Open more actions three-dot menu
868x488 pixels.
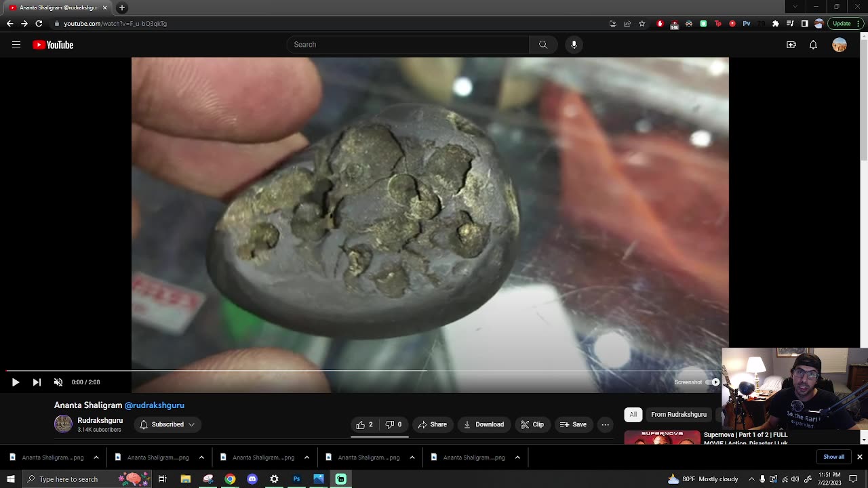[606, 424]
